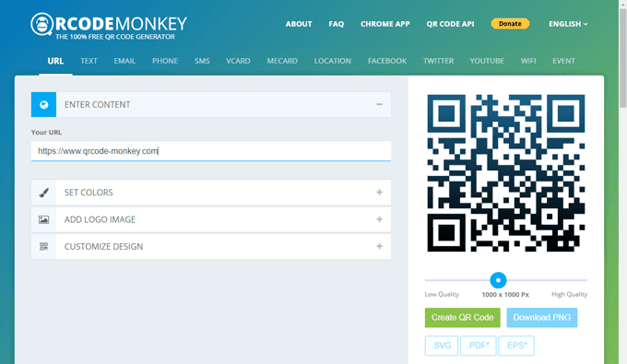Click the green Create QR Code button
The width and height of the screenshot is (627, 364).
point(462,318)
